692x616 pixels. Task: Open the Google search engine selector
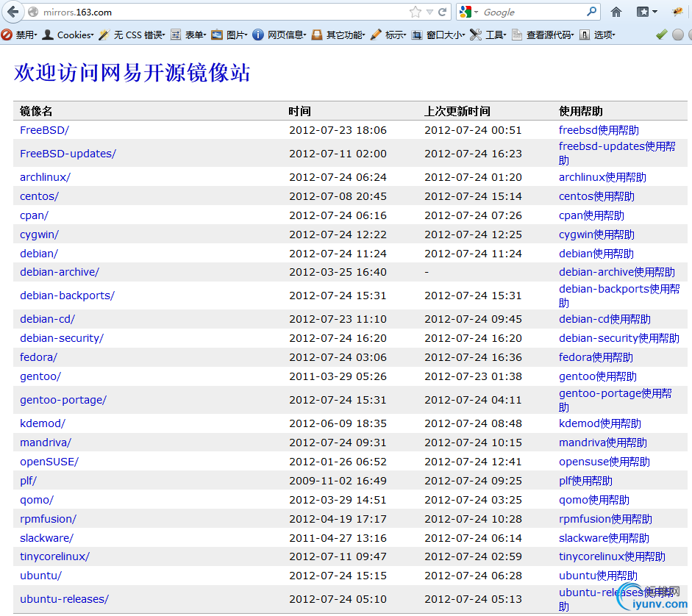468,12
